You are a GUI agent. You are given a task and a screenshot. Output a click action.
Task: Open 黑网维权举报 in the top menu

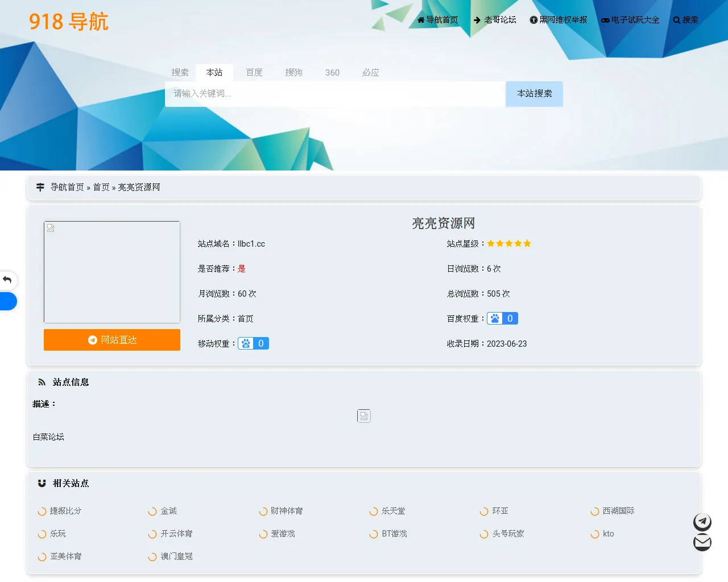pyautogui.click(x=559, y=20)
